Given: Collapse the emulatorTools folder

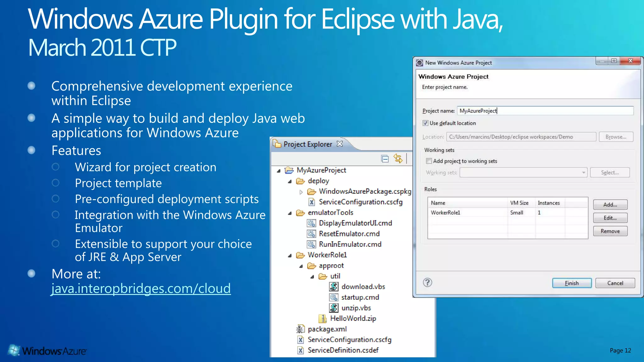Looking at the screenshot, I should (x=290, y=213).
